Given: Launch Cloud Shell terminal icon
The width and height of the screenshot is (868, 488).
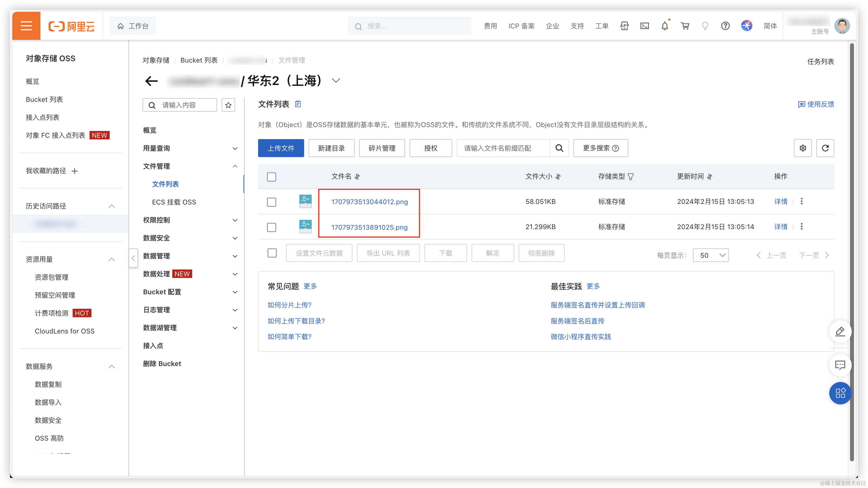Looking at the screenshot, I should coord(644,26).
